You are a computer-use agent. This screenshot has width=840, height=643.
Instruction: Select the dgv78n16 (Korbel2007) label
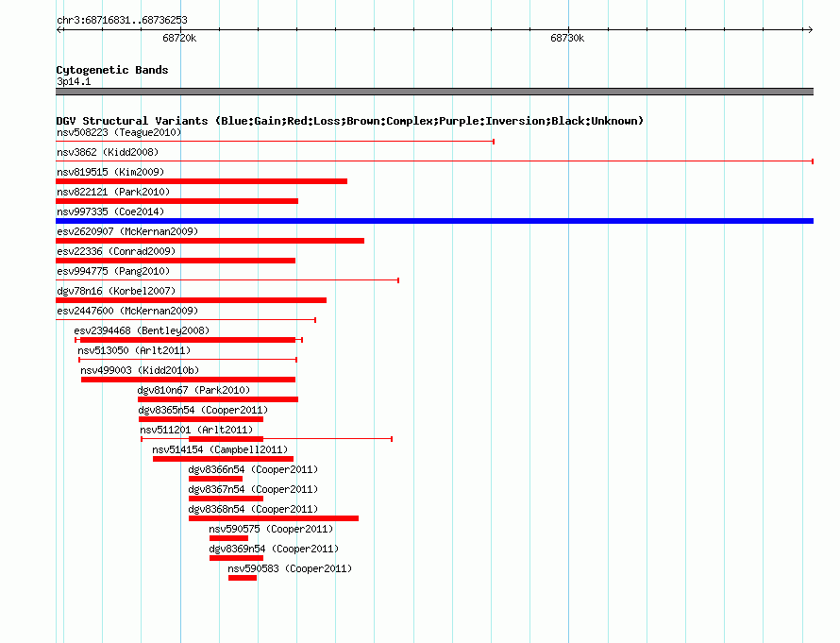click(116, 291)
